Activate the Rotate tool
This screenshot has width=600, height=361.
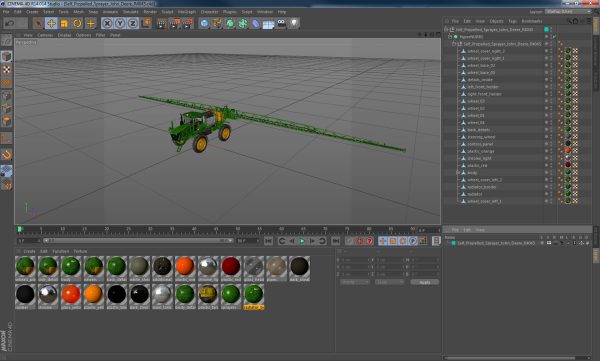click(x=77, y=24)
